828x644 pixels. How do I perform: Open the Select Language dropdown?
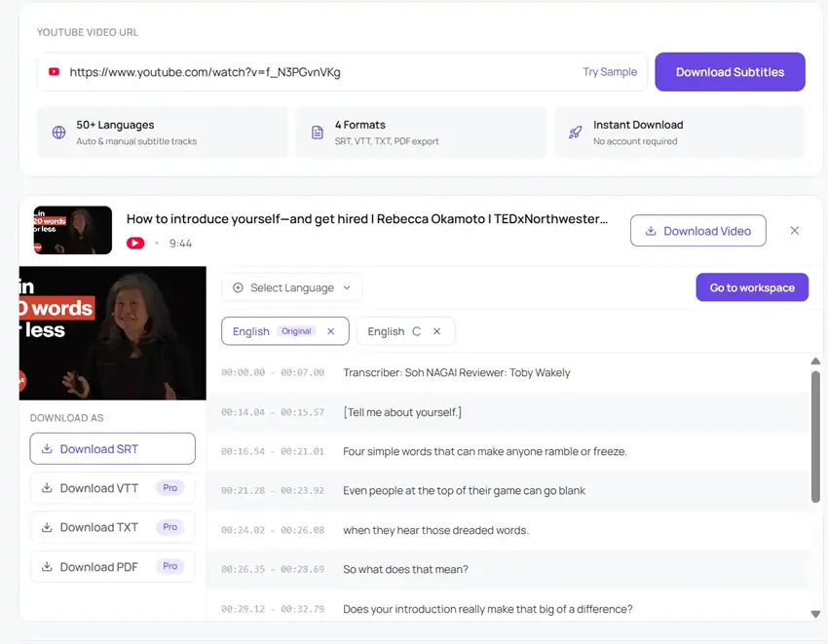pyautogui.click(x=291, y=287)
